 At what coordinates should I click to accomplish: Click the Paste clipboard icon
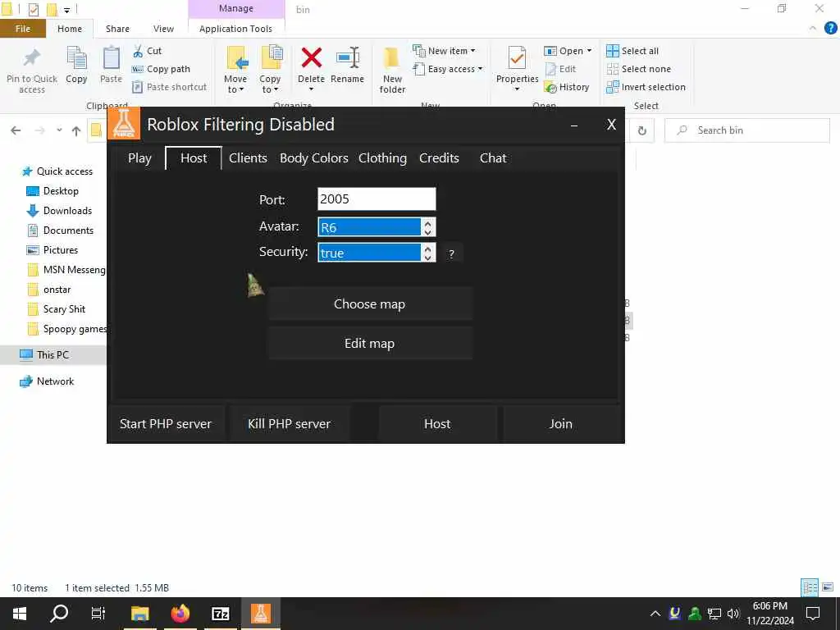tap(111, 58)
